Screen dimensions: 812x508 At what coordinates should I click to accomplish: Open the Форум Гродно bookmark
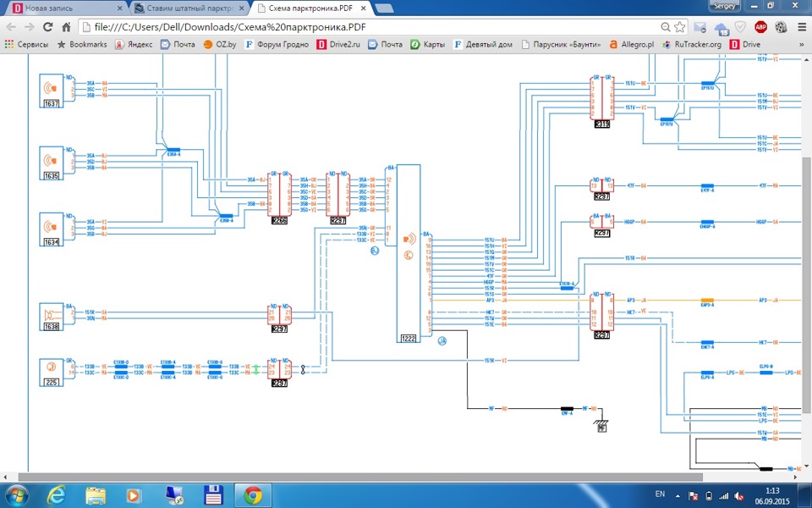[x=277, y=45]
